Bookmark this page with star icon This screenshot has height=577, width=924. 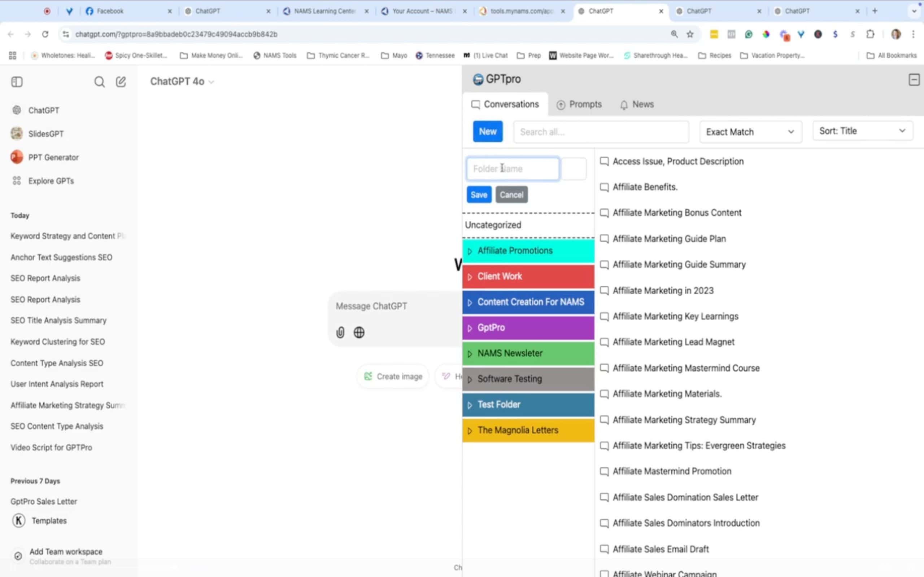click(690, 34)
